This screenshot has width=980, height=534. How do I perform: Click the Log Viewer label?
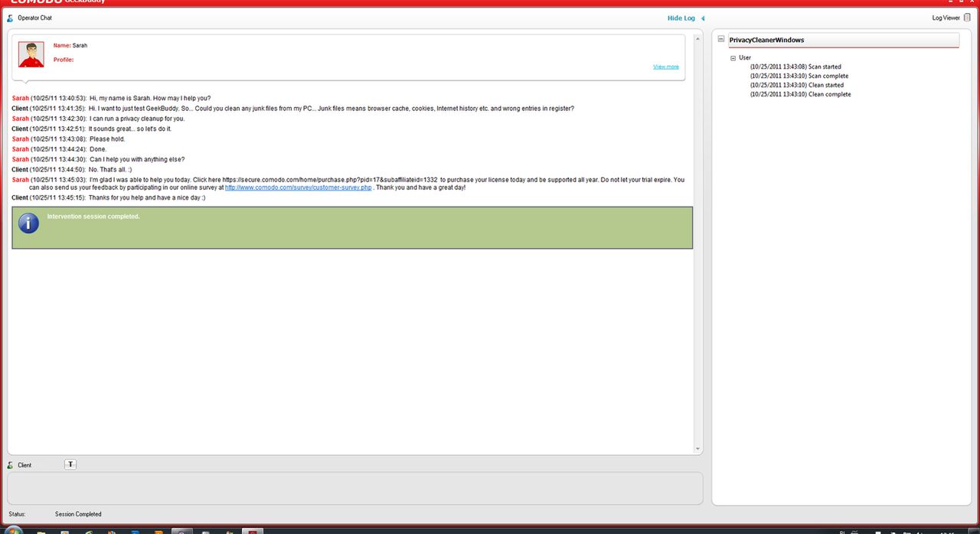click(x=946, y=18)
